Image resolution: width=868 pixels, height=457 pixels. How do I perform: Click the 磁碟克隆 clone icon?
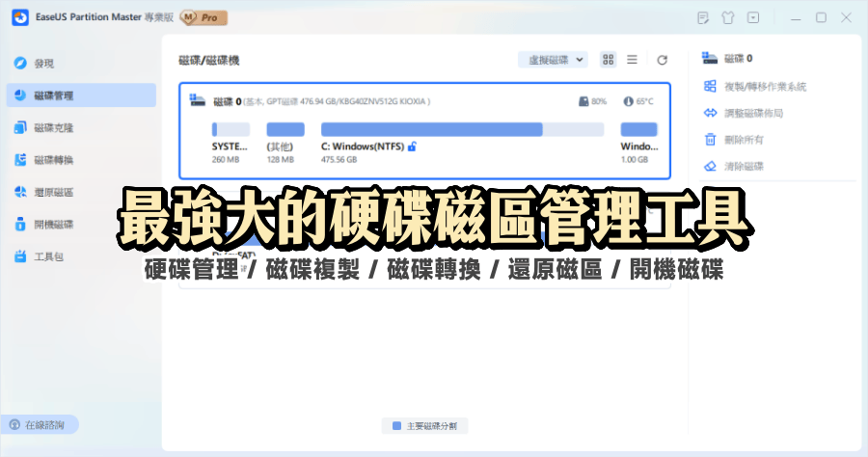[20, 127]
